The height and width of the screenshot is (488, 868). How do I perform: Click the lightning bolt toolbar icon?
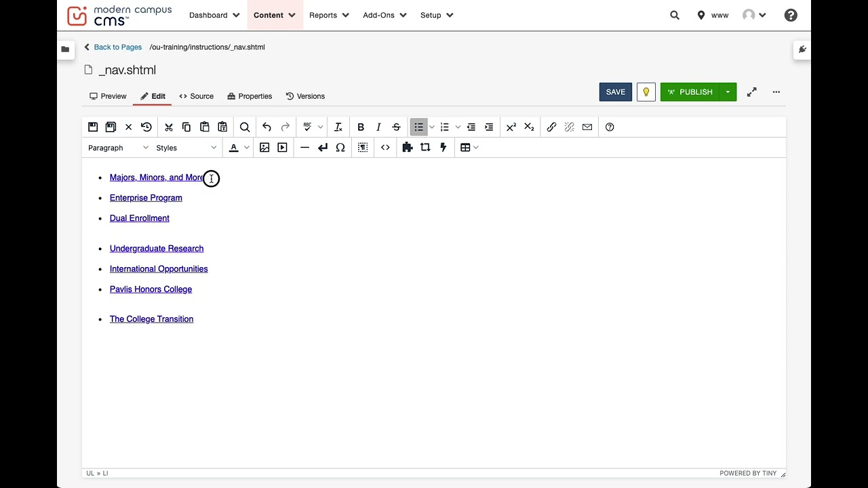pos(443,147)
